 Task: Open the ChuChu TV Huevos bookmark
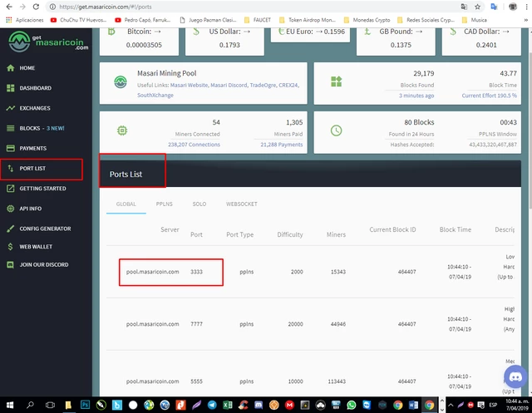tap(78, 20)
